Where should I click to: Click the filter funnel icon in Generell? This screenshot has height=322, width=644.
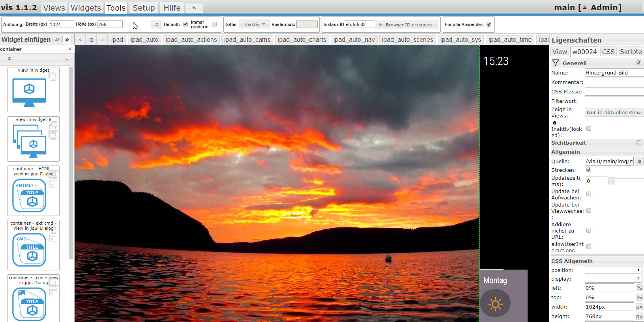[x=556, y=63]
